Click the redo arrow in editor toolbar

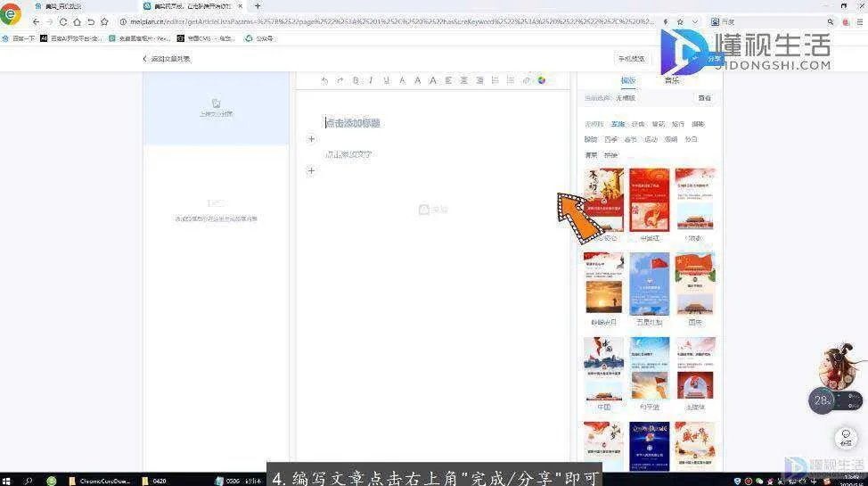[340, 80]
